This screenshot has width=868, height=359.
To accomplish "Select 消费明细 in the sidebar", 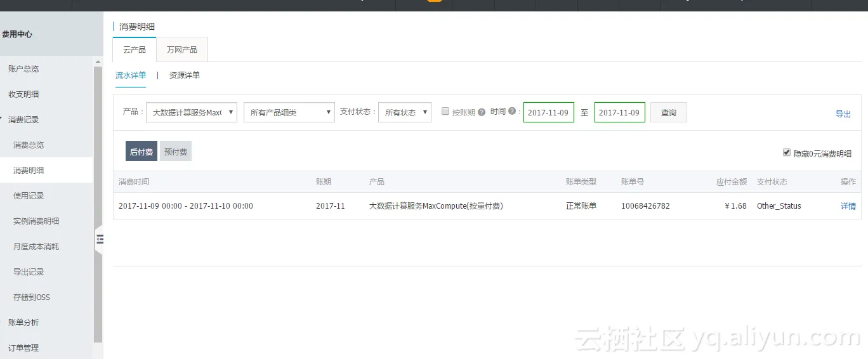I will click(x=29, y=170).
